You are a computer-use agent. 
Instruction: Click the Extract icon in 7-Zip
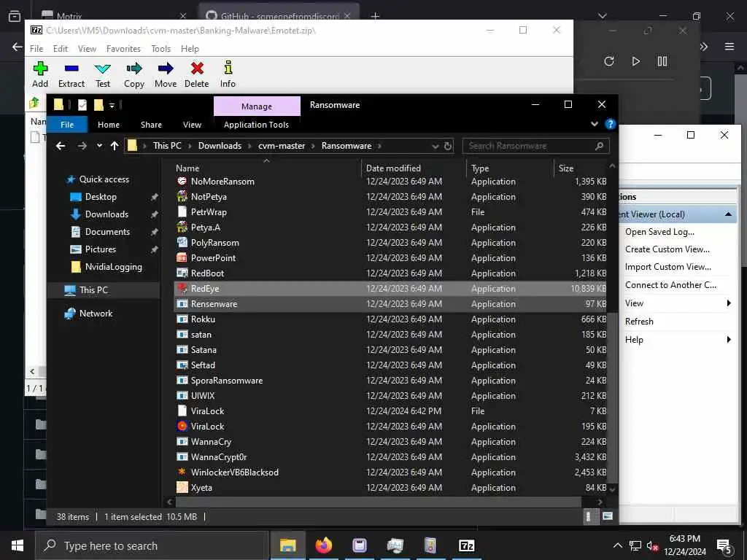coord(71,69)
